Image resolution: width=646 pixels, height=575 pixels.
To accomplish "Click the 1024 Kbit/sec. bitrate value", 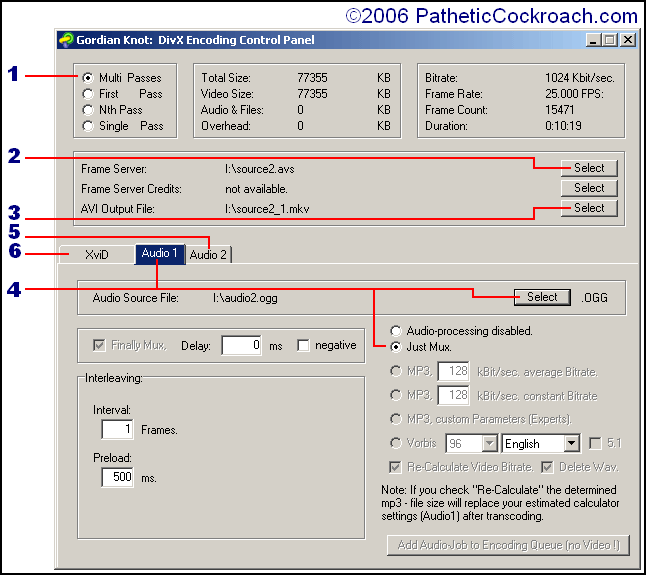I will [x=580, y=78].
